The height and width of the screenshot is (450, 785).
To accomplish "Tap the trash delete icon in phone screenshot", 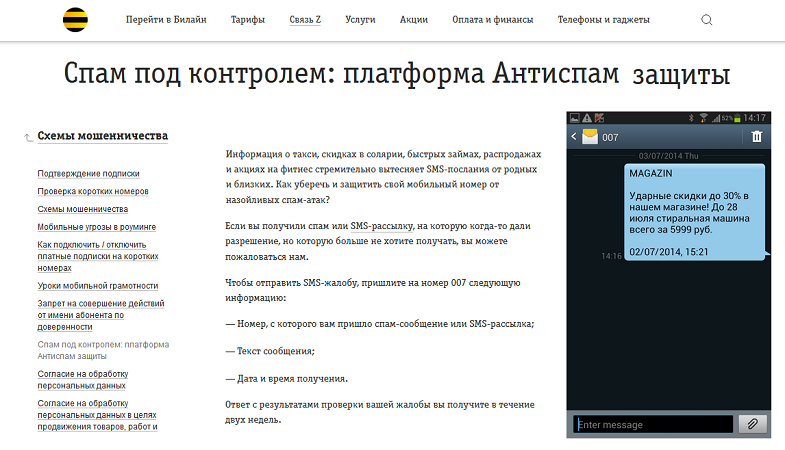I will (x=756, y=136).
